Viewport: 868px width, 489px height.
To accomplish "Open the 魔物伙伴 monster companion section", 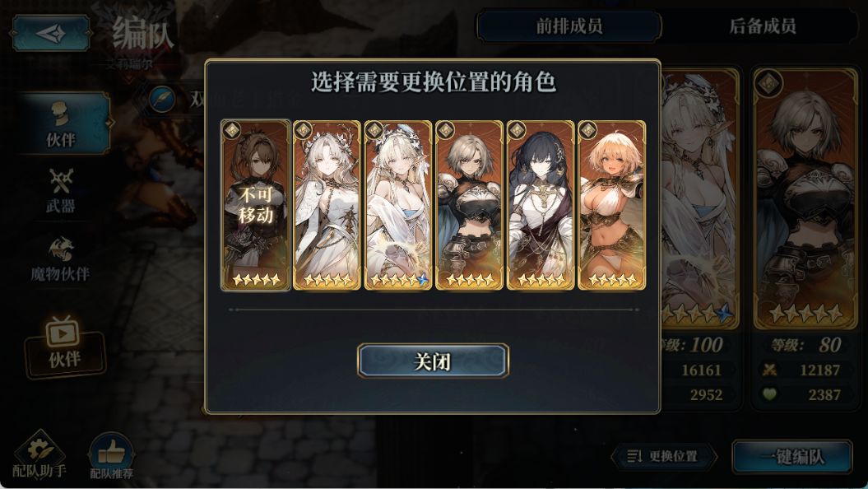I will (x=60, y=258).
